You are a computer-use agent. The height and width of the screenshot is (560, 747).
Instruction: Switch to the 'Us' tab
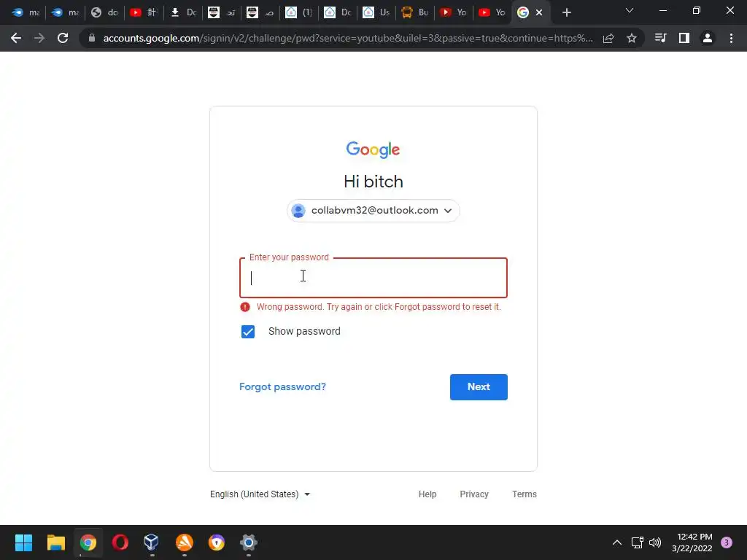click(377, 12)
